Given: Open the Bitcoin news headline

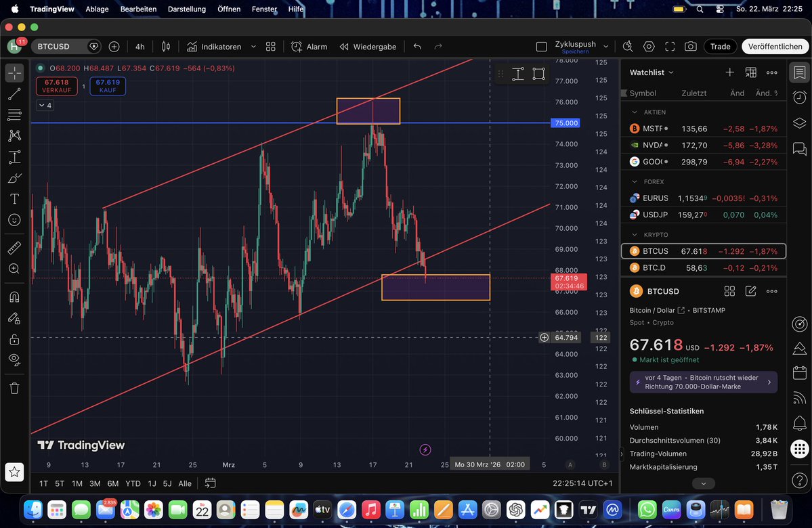Looking at the screenshot, I should [703, 382].
